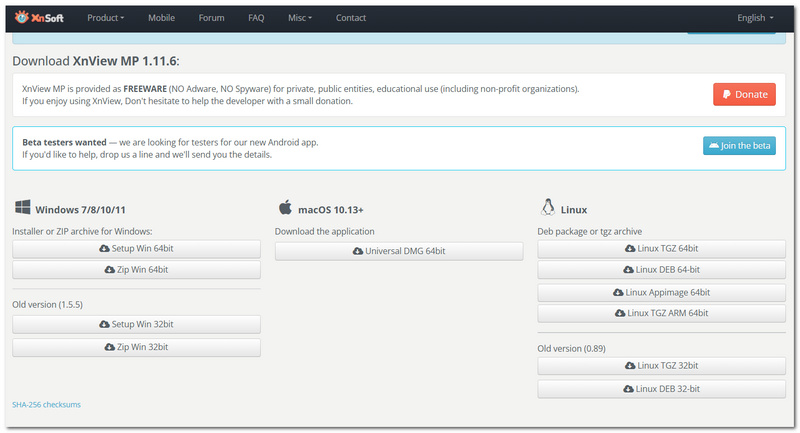Click 'Beta testers wanted' text

pos(64,142)
